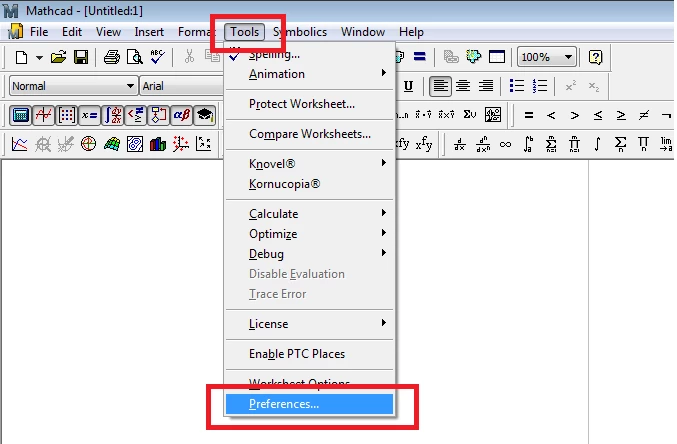This screenshot has height=444, width=677.
Task: Insert vector sum operator (Συ)
Action: pos(470,115)
